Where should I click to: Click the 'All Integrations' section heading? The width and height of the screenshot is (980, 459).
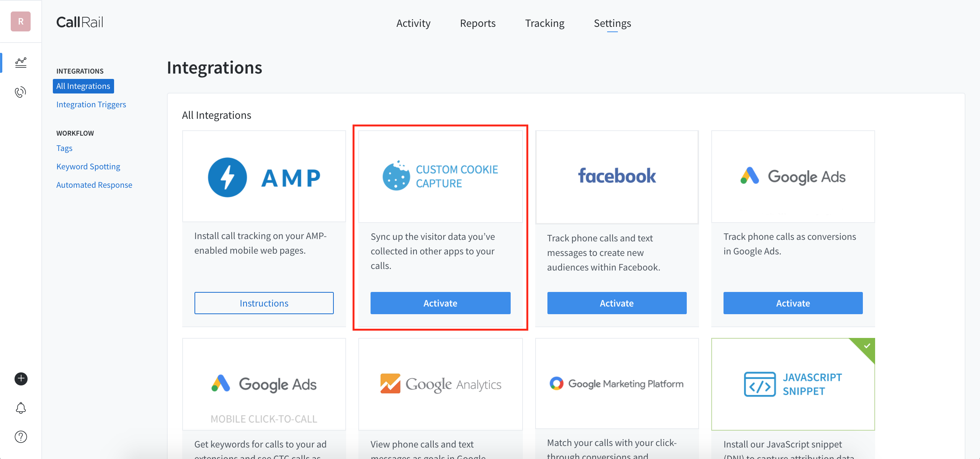click(x=217, y=115)
